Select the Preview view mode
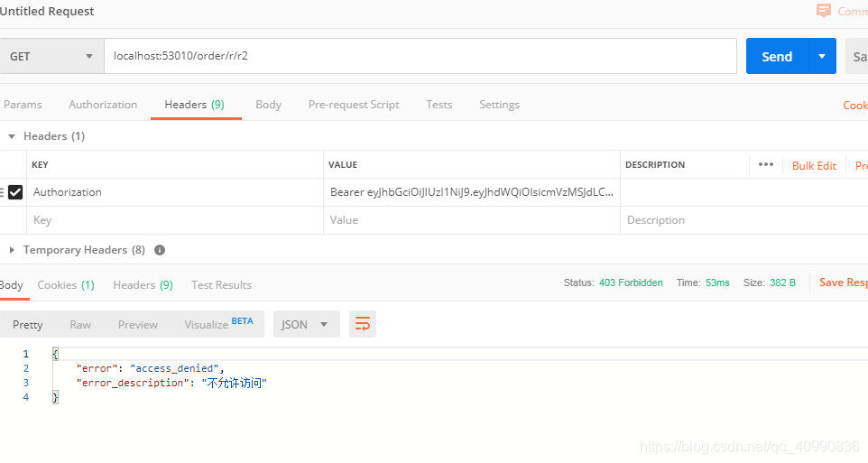The height and width of the screenshot is (463, 868). click(138, 325)
